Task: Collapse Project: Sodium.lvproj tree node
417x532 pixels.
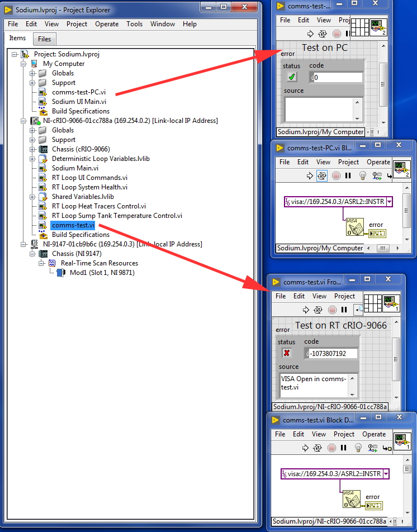Action: click(x=14, y=54)
